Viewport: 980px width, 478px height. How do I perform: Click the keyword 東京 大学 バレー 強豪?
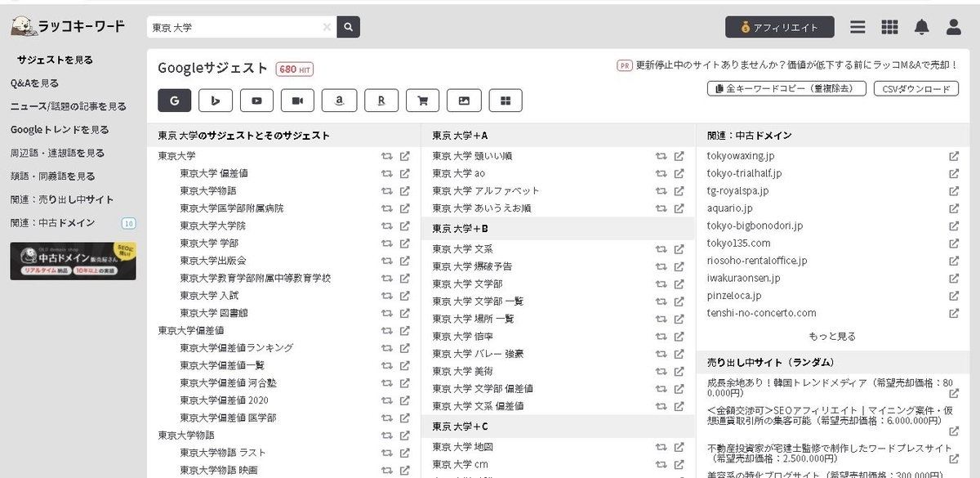point(478,354)
